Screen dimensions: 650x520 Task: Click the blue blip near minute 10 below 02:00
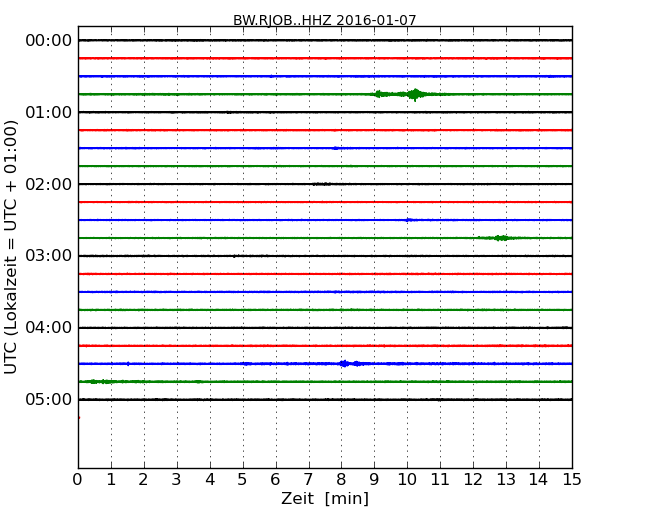[408, 220]
